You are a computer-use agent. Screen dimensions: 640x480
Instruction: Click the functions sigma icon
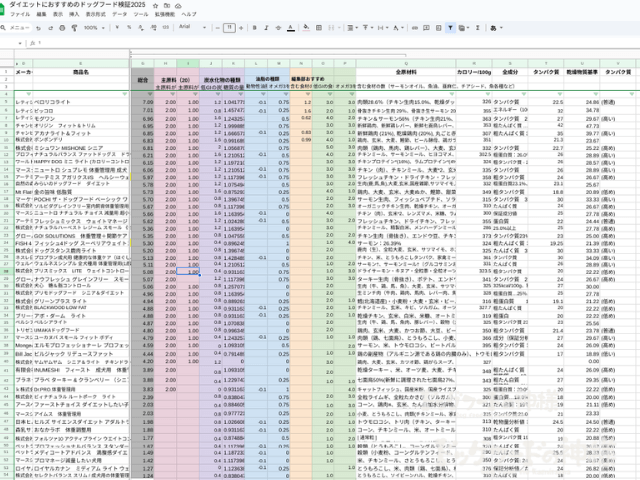(x=478, y=28)
